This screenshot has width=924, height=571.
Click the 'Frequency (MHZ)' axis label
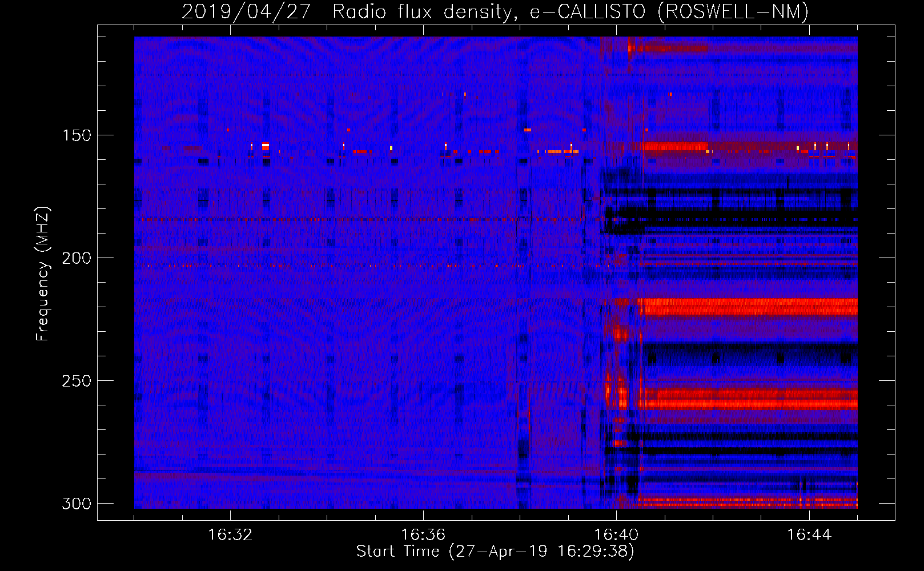pos(43,274)
